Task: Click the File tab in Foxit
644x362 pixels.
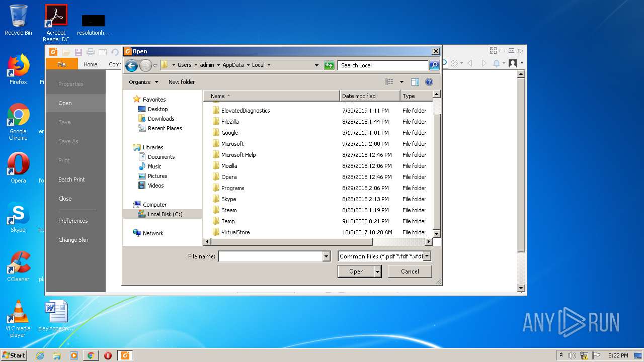Action: point(62,64)
